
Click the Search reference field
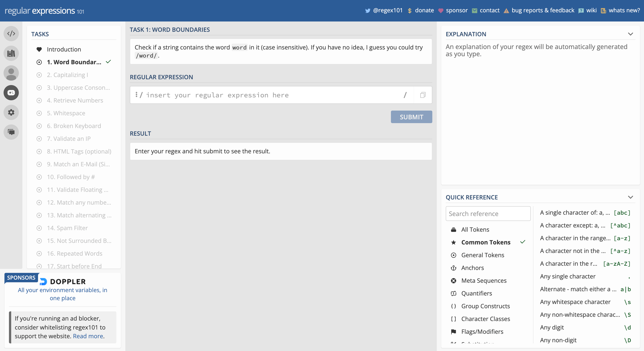coord(488,214)
